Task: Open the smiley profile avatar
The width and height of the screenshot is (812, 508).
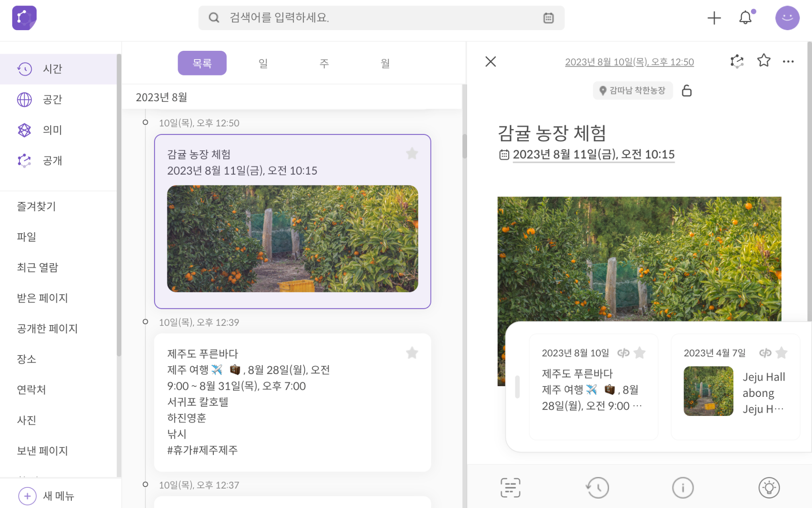Action: pos(787,18)
